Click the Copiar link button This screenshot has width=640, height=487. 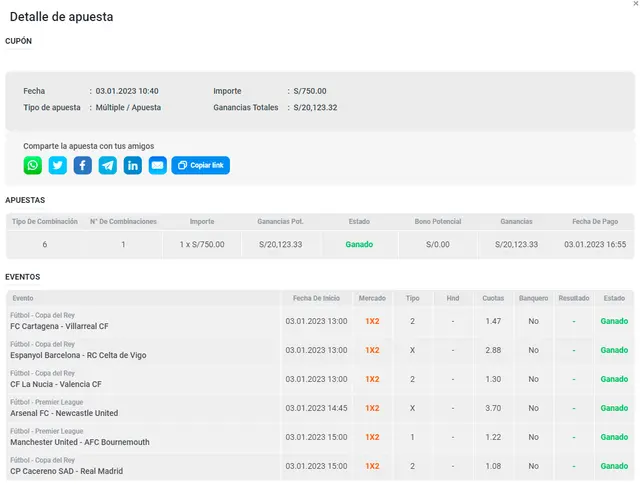pyautogui.click(x=201, y=165)
